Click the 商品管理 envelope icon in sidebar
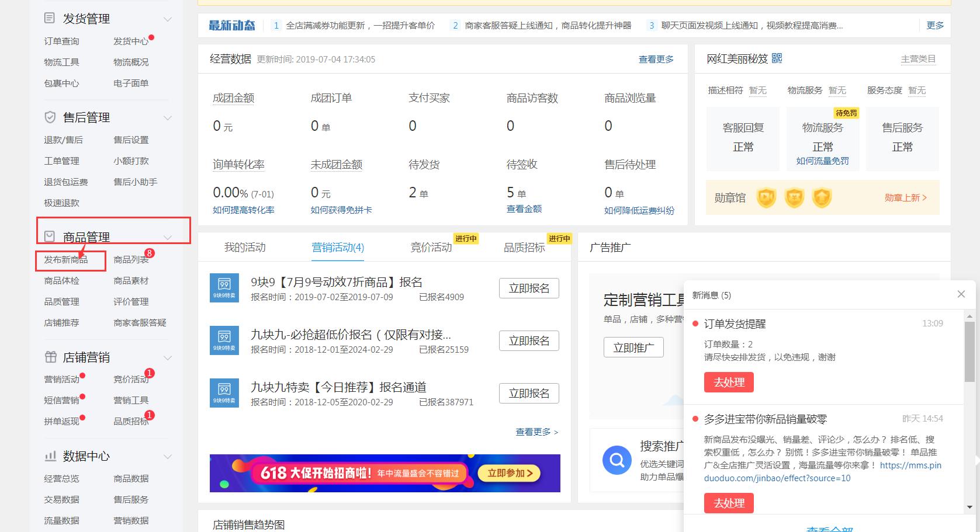Viewport: 980px width, 532px height. (49, 236)
